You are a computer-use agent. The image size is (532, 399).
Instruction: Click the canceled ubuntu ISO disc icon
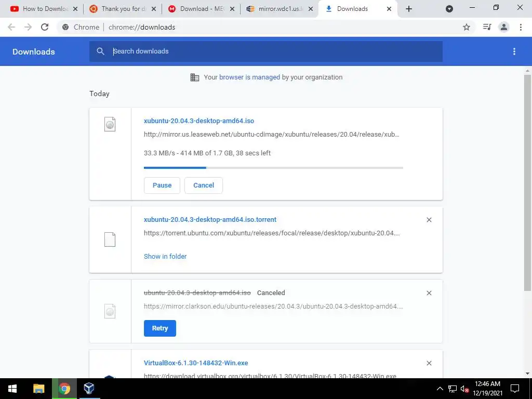pos(110,311)
